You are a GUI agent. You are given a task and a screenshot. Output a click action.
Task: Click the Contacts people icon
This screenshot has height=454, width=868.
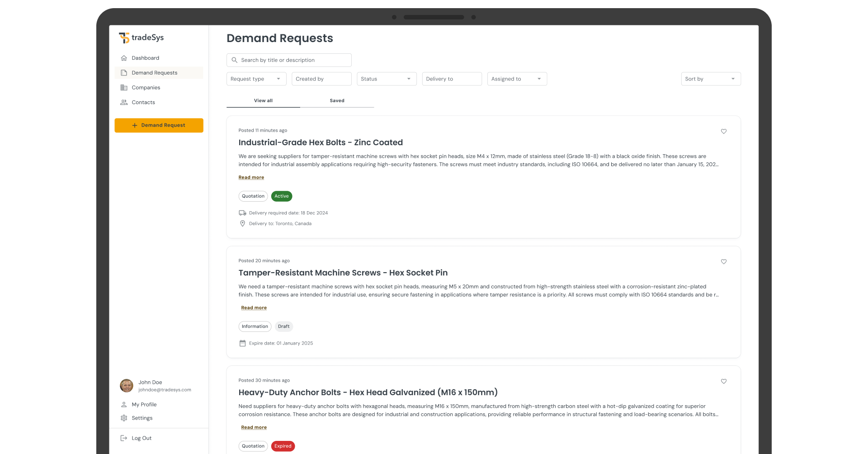pyautogui.click(x=124, y=103)
